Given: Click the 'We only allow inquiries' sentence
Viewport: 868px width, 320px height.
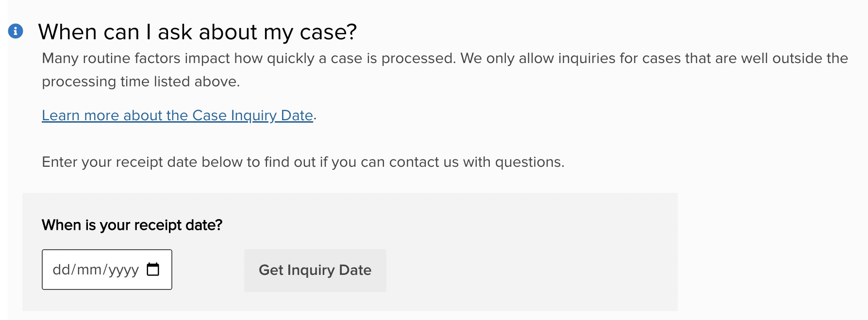Looking at the screenshot, I should tap(654, 58).
